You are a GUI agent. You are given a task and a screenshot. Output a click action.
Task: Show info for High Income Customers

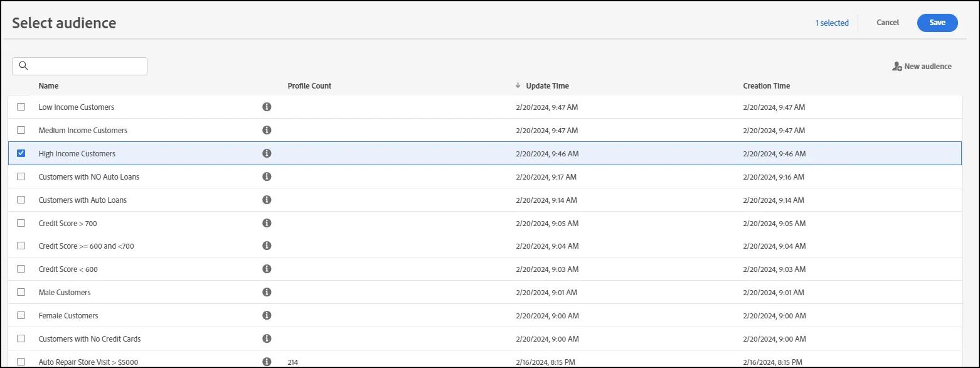[267, 153]
